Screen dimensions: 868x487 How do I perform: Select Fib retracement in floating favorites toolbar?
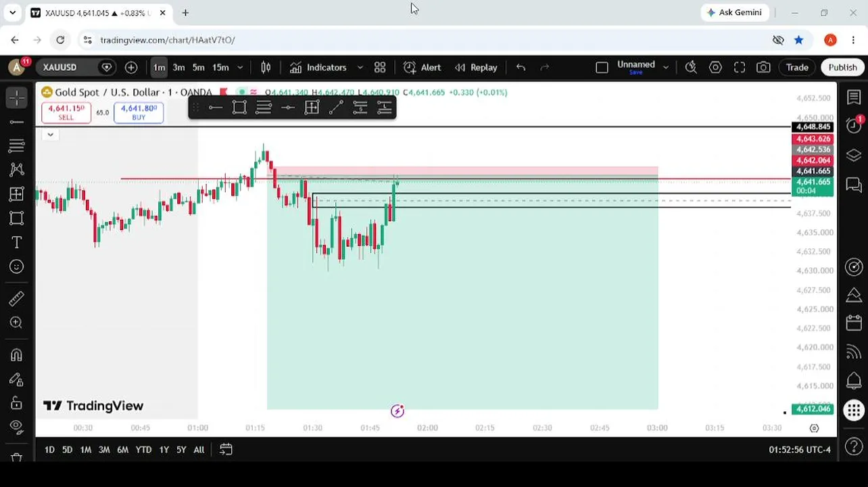[264, 108]
